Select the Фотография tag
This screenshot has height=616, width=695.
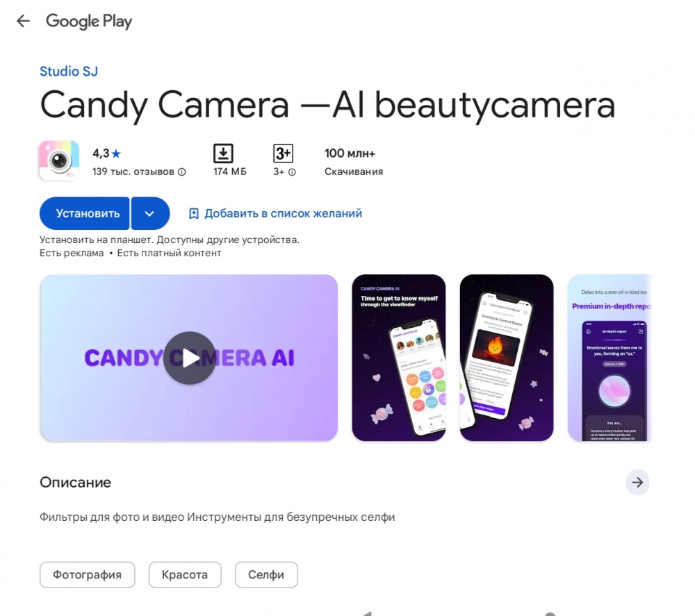[x=88, y=575]
